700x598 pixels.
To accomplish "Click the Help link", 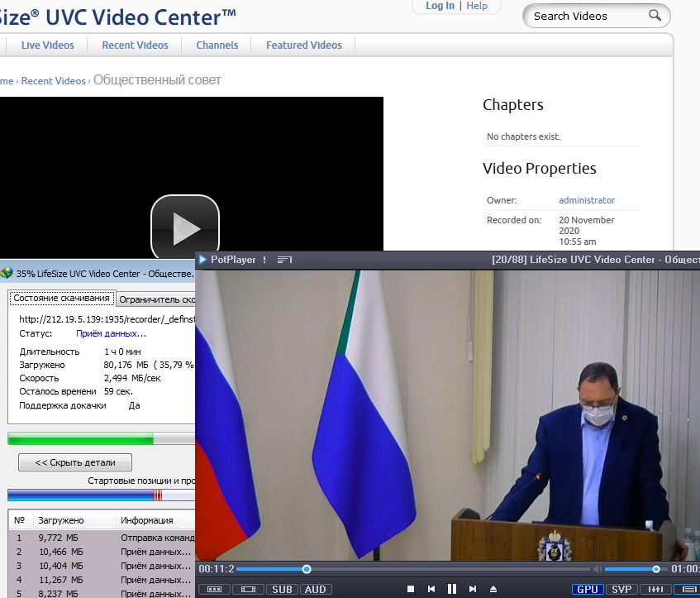I will point(477,6).
